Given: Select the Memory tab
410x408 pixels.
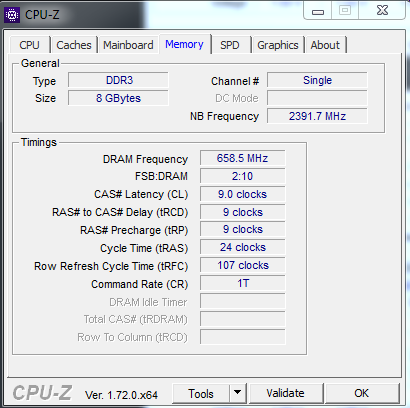Looking at the screenshot, I should tap(185, 44).
